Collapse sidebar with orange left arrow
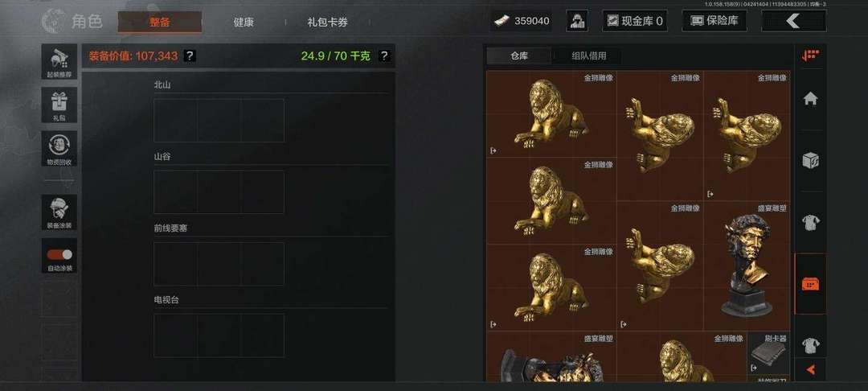The width and height of the screenshot is (868, 391). tap(810, 369)
